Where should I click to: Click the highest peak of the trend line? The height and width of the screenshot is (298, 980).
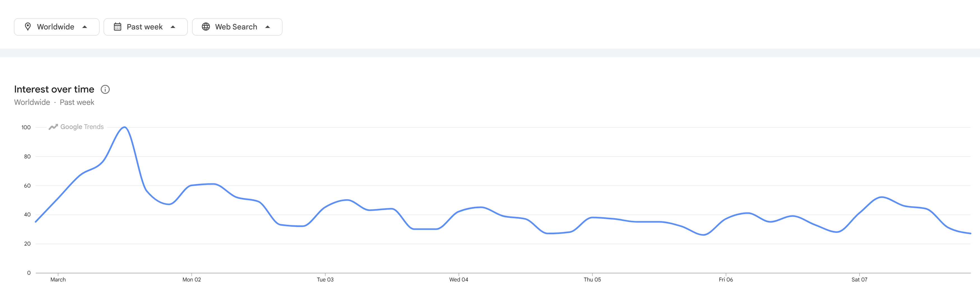point(124,127)
